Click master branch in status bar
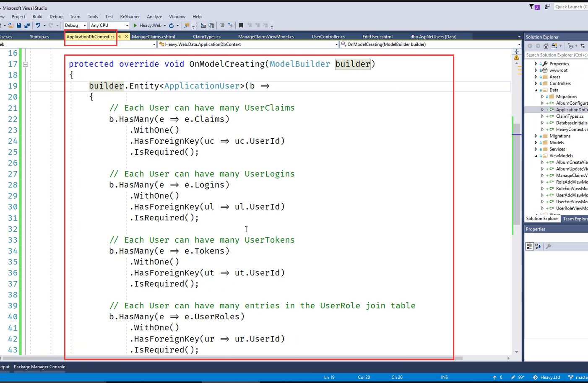The width and height of the screenshot is (588, 383). (x=578, y=377)
